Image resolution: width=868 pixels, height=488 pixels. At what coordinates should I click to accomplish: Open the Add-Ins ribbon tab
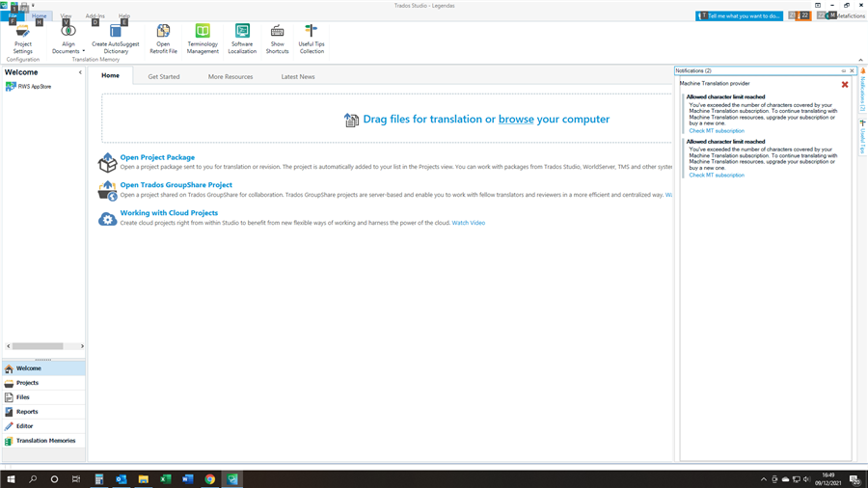point(95,16)
